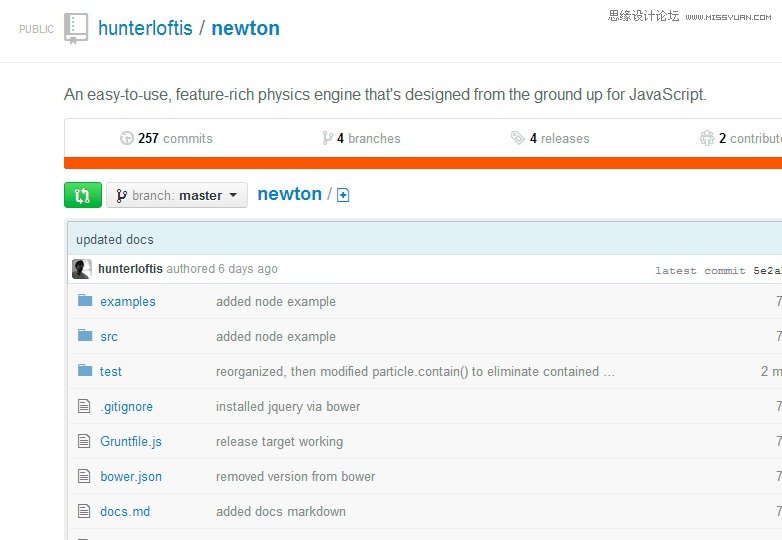
Task: Open installed jquery via bower commit
Action: 288,407
